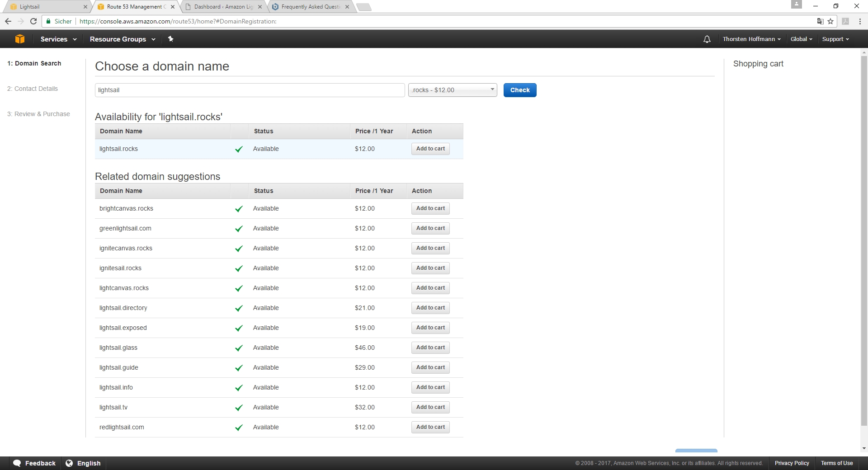868x470 pixels.
Task: Open Chrome menu three dots
Action: tap(860, 21)
